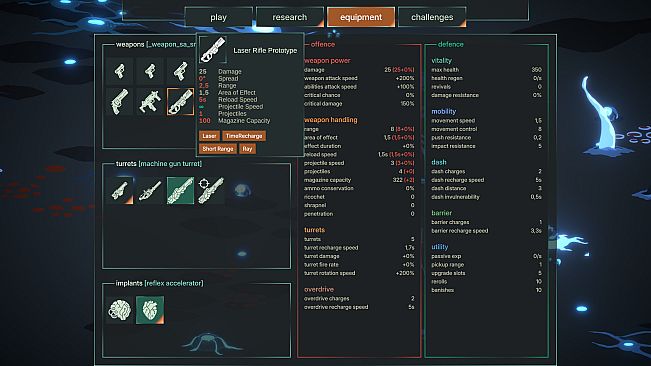
Task: Click the 'damage resistance' stat row
Action: tap(487, 95)
